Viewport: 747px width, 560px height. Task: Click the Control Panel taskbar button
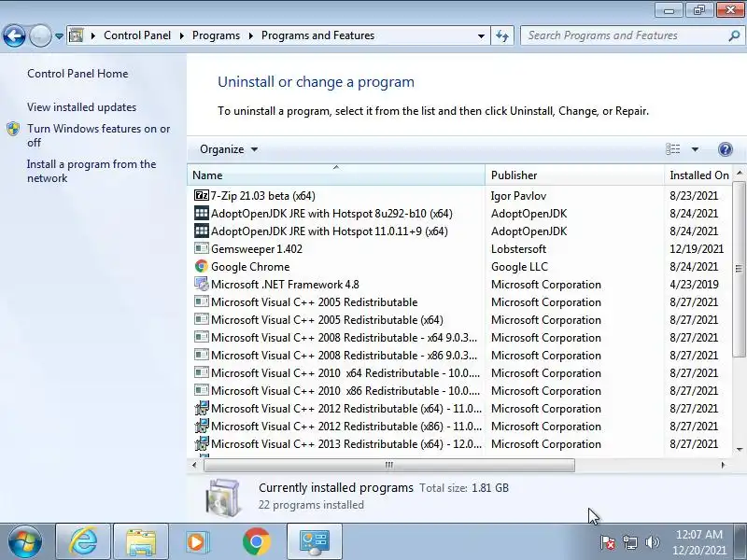coord(315,541)
